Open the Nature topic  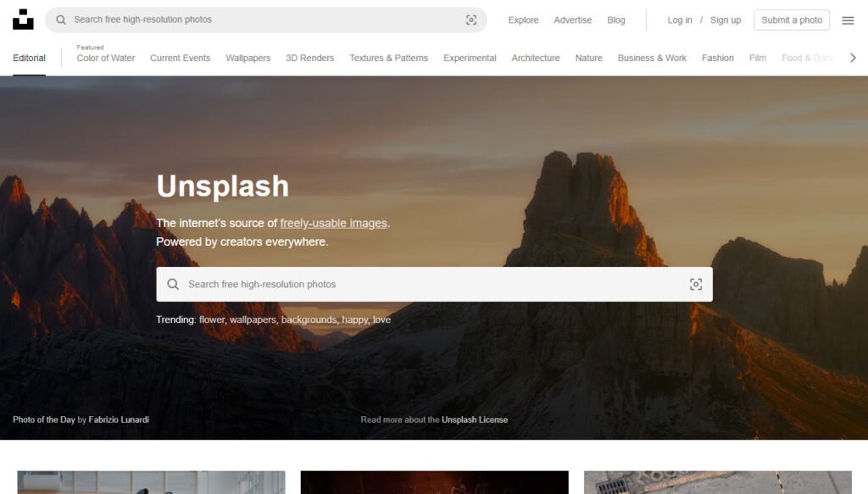pos(588,58)
